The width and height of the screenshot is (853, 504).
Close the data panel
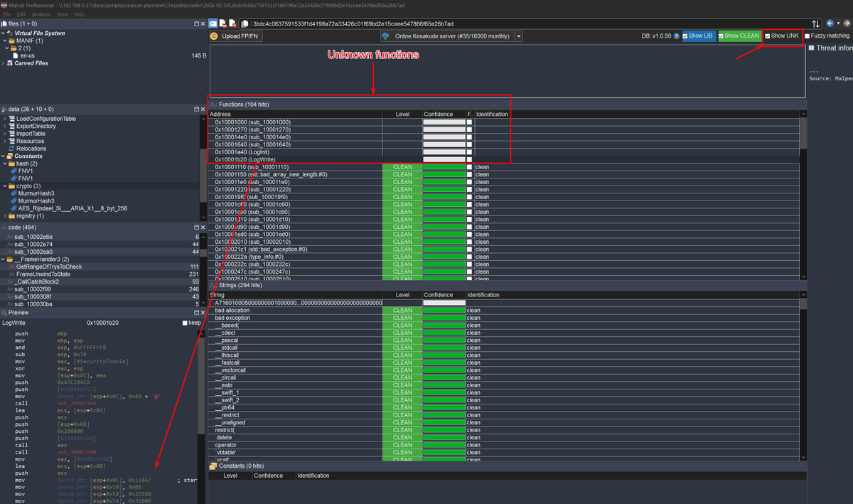pos(203,109)
